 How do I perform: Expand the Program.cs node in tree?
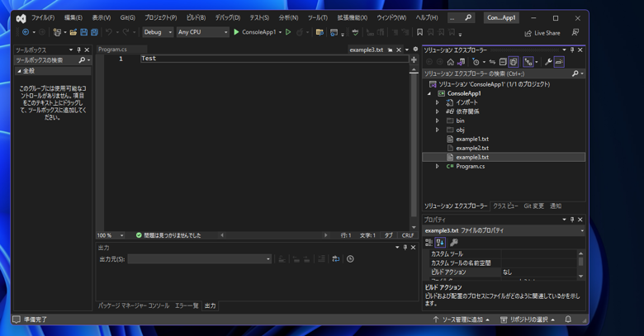438,167
